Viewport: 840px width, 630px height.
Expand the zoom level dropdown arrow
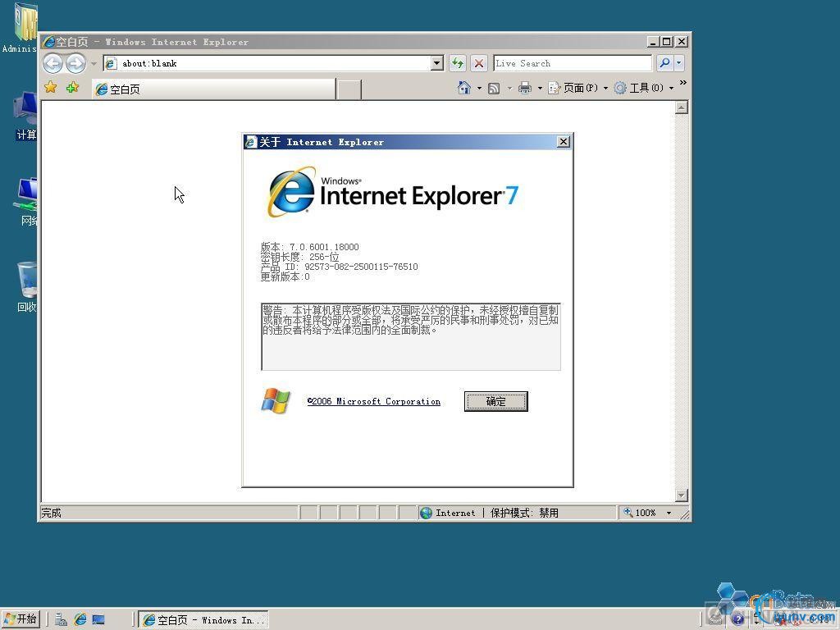(x=669, y=513)
